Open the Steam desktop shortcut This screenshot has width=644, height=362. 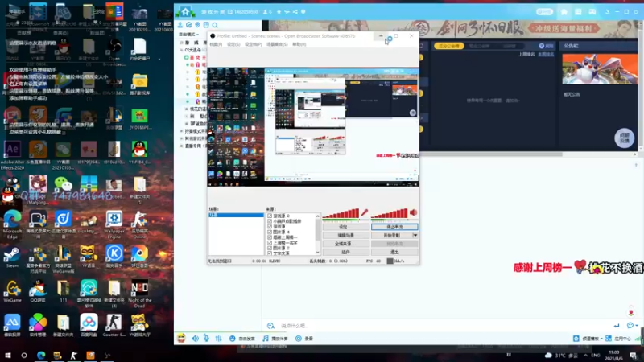12,257
